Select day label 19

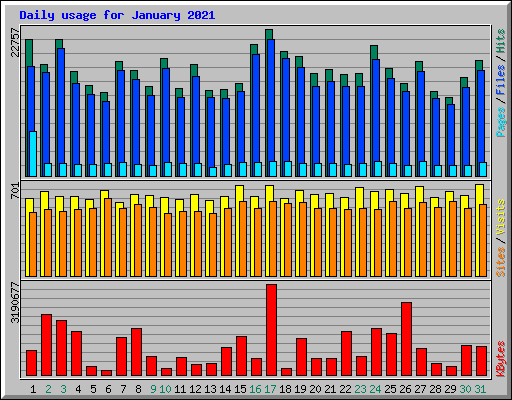coord(300,389)
